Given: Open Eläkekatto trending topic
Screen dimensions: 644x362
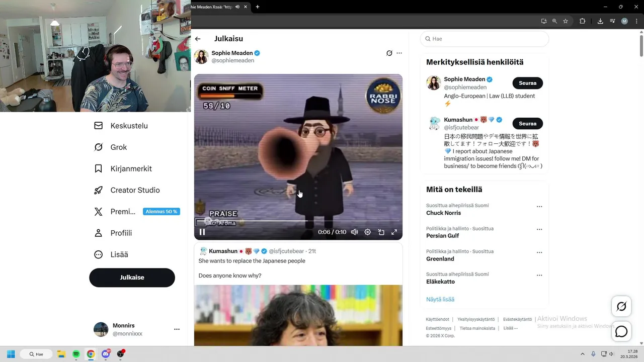Looking at the screenshot, I should [x=440, y=282].
